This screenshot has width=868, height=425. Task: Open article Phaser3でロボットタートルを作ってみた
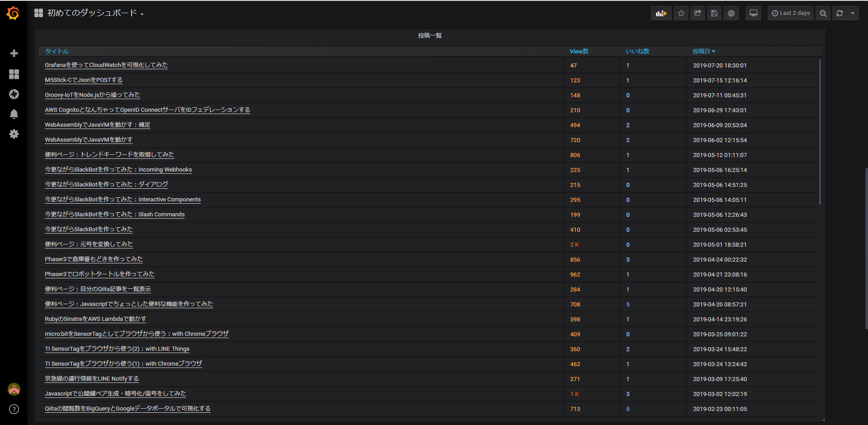(x=99, y=274)
